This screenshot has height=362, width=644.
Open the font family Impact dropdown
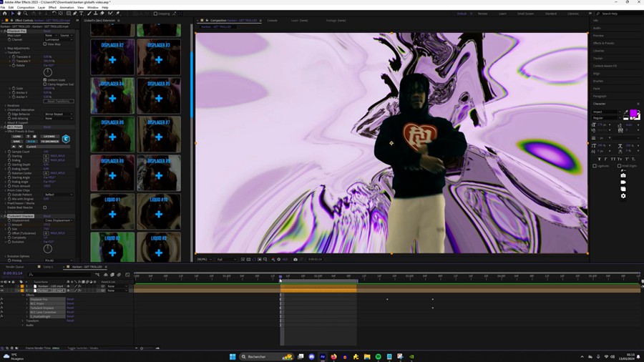pyautogui.click(x=608, y=112)
